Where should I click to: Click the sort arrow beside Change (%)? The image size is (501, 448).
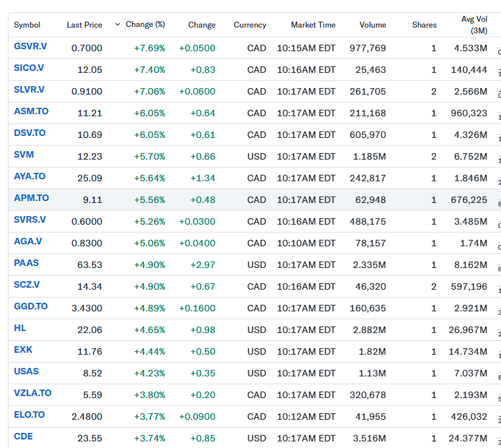coord(118,24)
